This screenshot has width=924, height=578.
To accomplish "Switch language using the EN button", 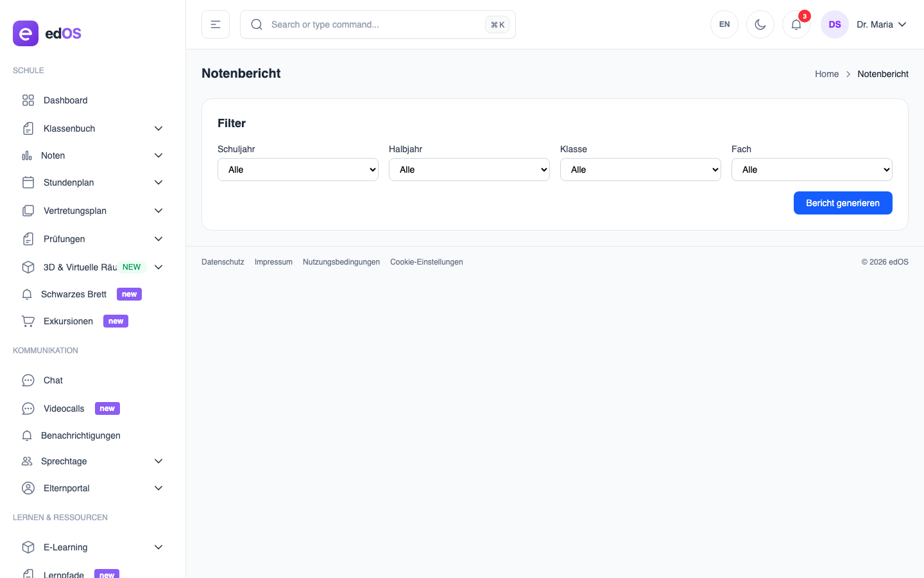I will 724,24.
